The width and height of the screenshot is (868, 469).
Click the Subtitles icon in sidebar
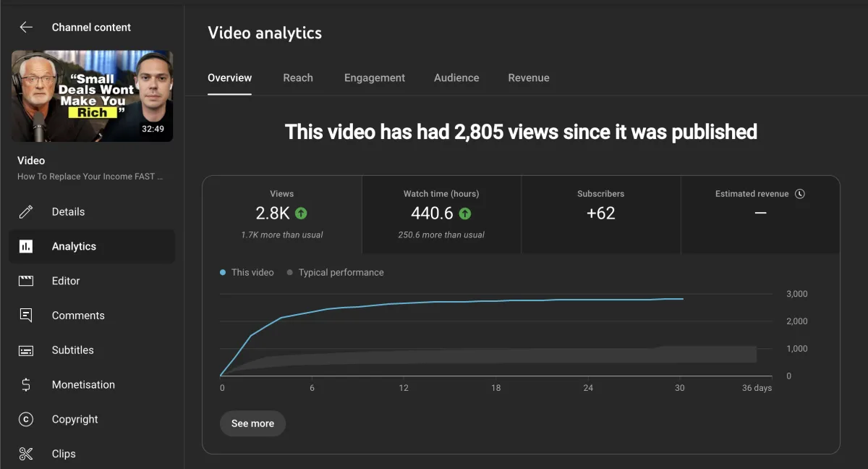(26, 350)
